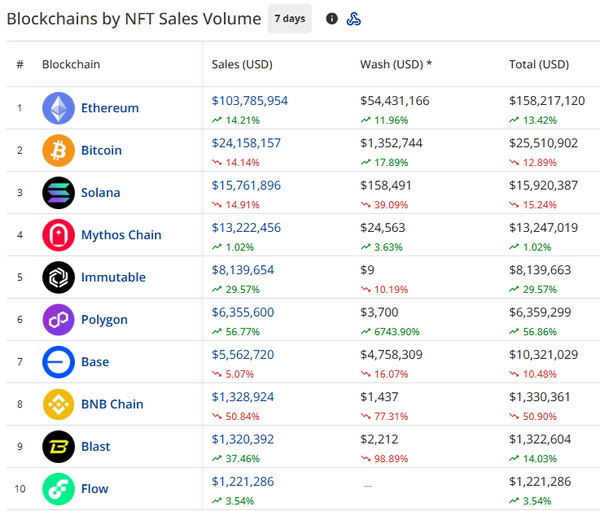Click the Polygon logo icon

[x=58, y=320]
